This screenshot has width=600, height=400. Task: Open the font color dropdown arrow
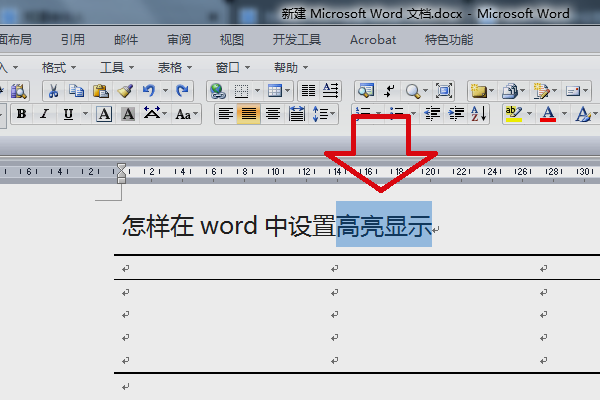(x=564, y=114)
